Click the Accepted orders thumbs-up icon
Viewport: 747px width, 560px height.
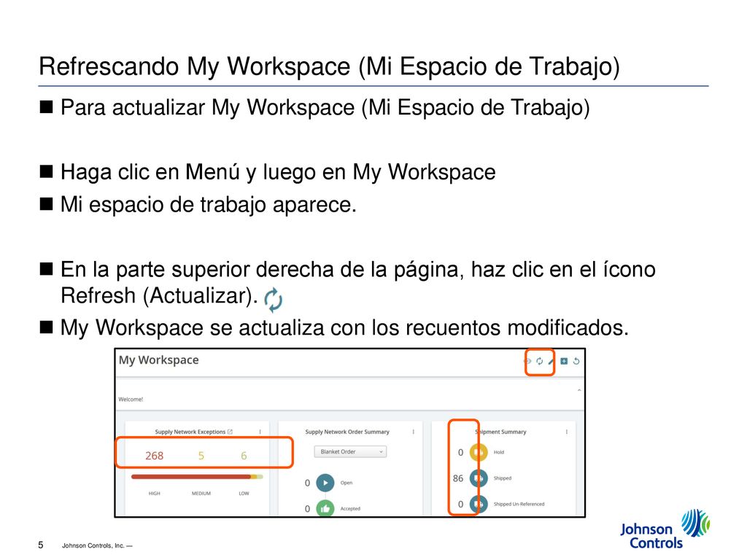click(325, 508)
